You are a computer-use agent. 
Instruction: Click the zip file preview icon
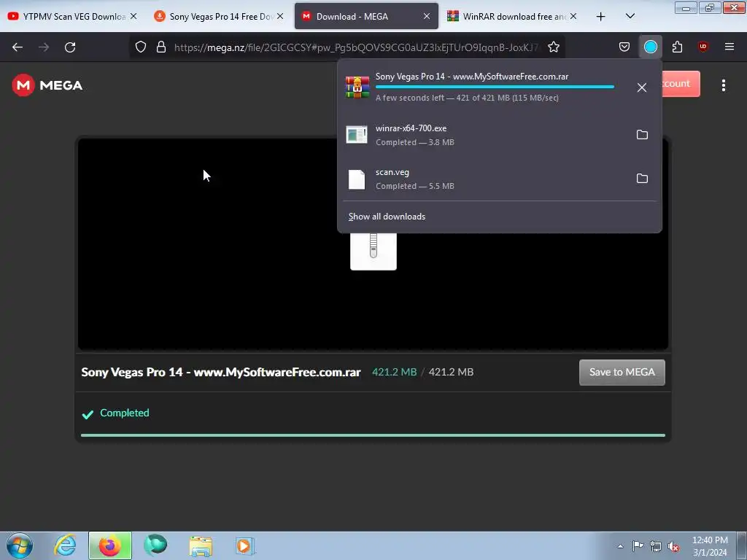(x=373, y=251)
